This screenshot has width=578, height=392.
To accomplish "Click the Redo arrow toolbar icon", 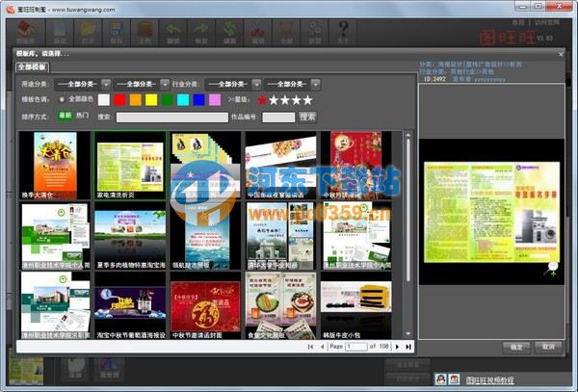I will tap(201, 33).
